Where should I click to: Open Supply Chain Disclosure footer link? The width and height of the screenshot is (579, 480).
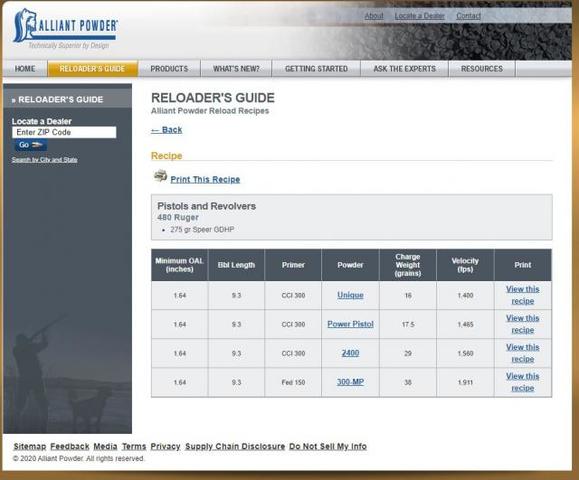tap(235, 446)
